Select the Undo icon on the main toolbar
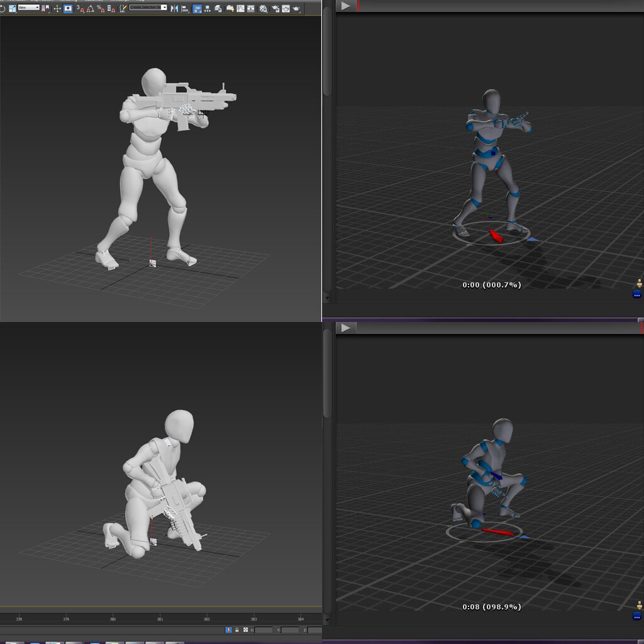Screen dimensions: 644x644 pos(3,9)
